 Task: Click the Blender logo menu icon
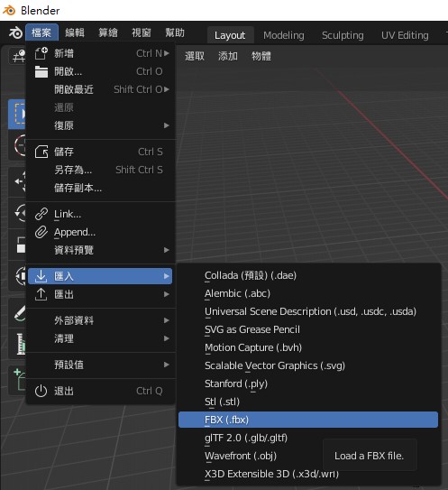pos(15,32)
